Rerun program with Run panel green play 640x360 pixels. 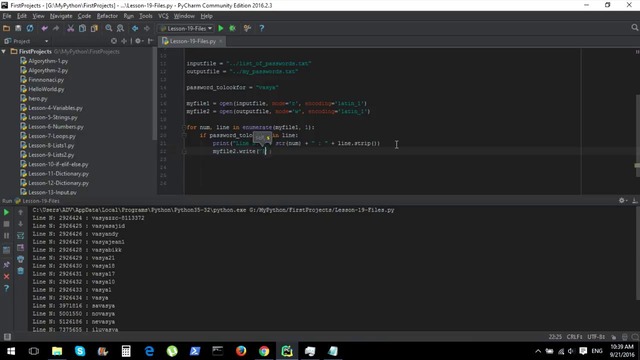click(6, 212)
